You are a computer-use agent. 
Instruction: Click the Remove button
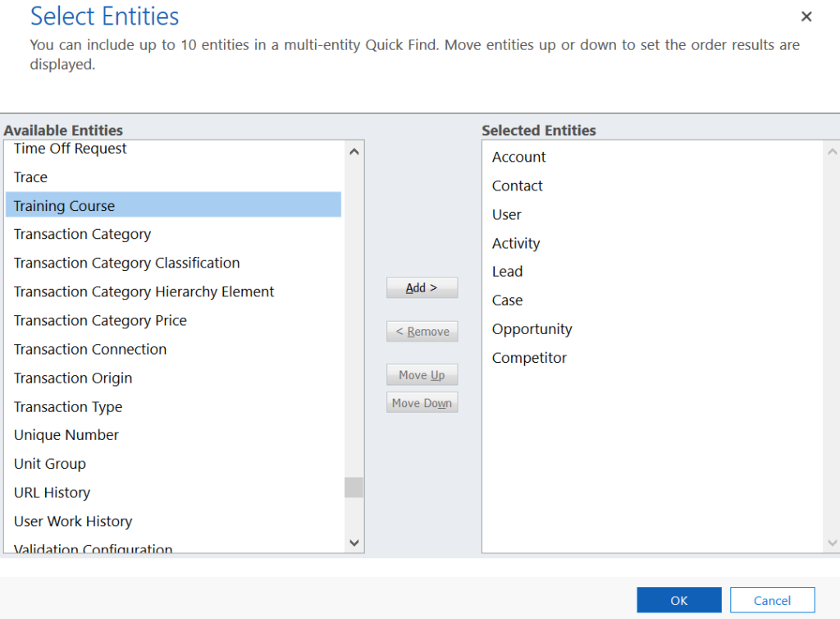422,331
